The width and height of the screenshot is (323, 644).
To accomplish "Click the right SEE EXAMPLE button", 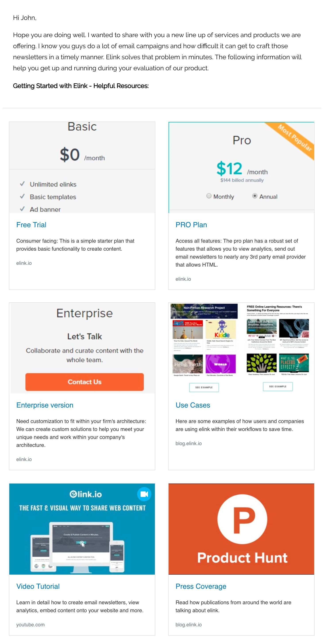I will tap(278, 386).
